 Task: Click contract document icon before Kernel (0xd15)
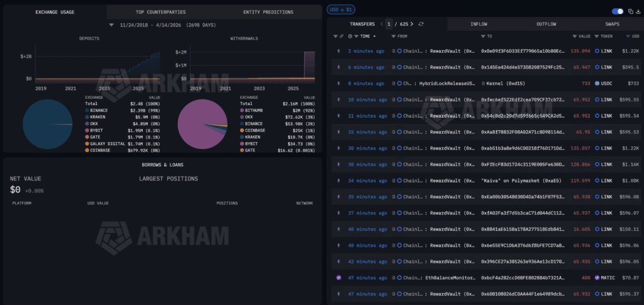pyautogui.click(x=483, y=84)
